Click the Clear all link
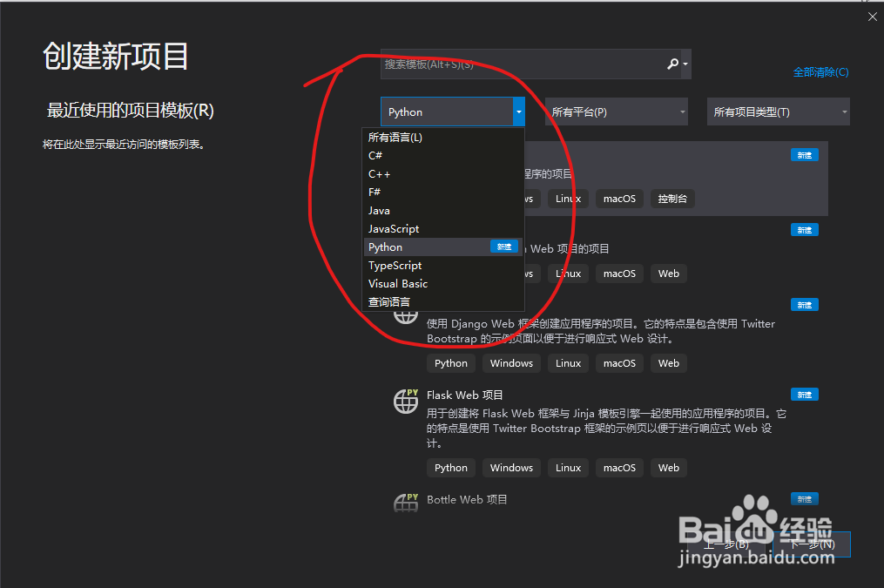Screen dimensions: 884x588 point(820,72)
